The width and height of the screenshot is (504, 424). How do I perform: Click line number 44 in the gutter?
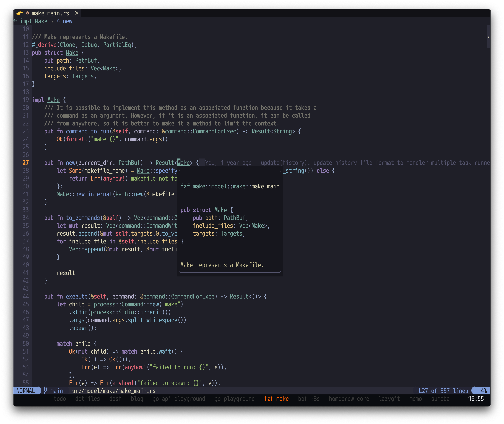click(x=25, y=296)
